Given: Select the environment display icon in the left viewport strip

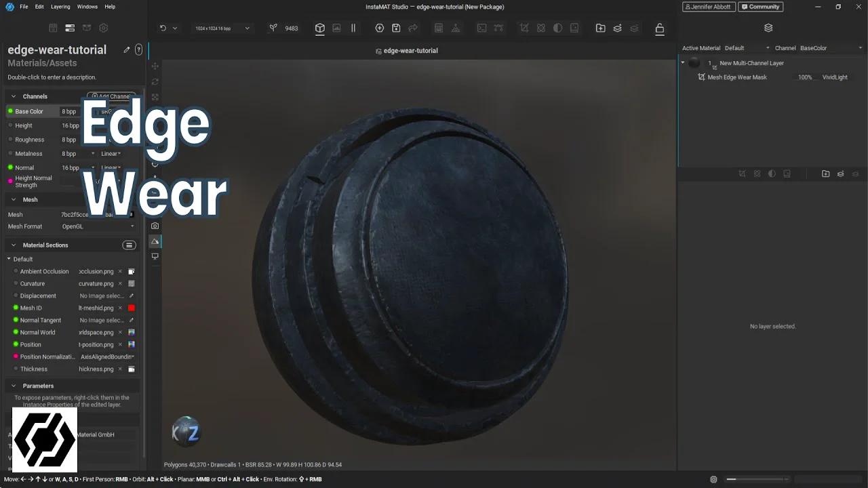Looking at the screenshot, I should [x=155, y=241].
